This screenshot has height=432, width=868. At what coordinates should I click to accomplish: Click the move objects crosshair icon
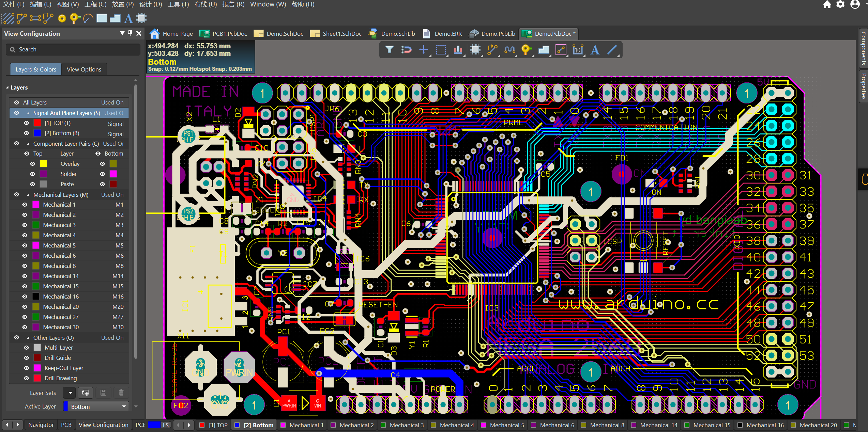424,50
